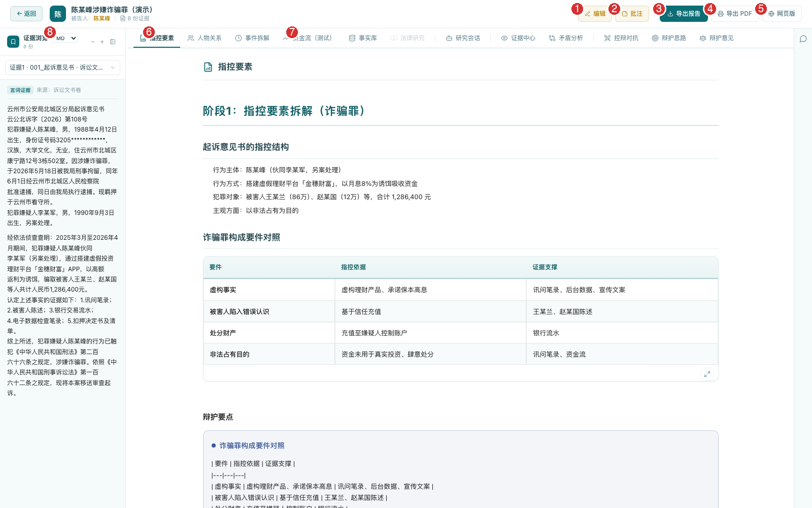The height and width of the screenshot is (508, 812).
Task: Increase evidence text size with plus icon
Action: pyautogui.click(x=102, y=42)
